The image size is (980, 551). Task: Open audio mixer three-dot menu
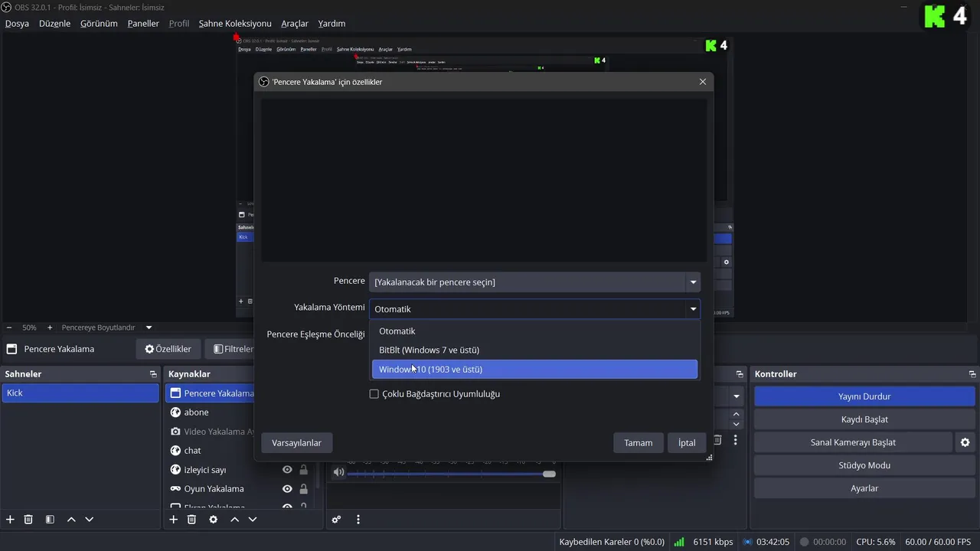[x=358, y=519]
